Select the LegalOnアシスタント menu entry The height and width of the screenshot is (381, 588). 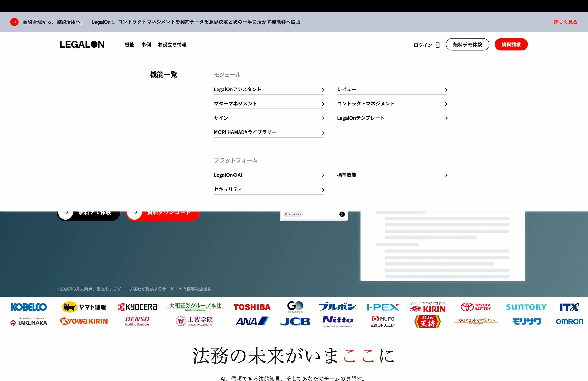(269, 89)
